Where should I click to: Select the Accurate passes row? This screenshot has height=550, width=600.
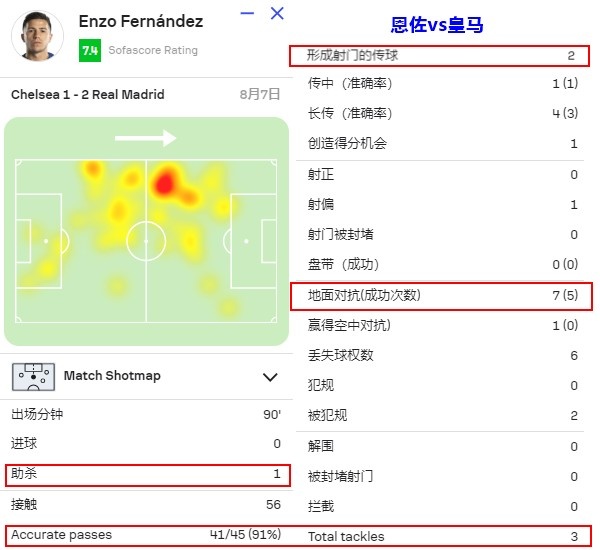tap(147, 535)
